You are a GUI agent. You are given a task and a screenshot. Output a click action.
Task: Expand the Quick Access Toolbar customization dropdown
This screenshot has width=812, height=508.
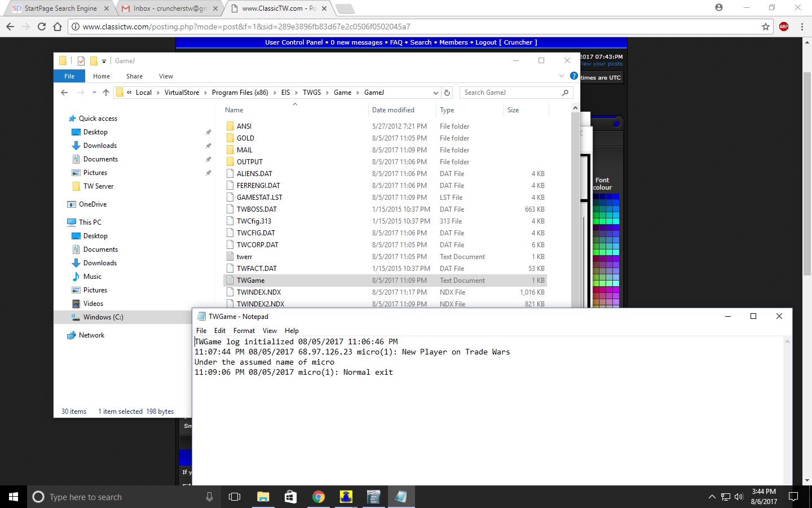point(103,61)
